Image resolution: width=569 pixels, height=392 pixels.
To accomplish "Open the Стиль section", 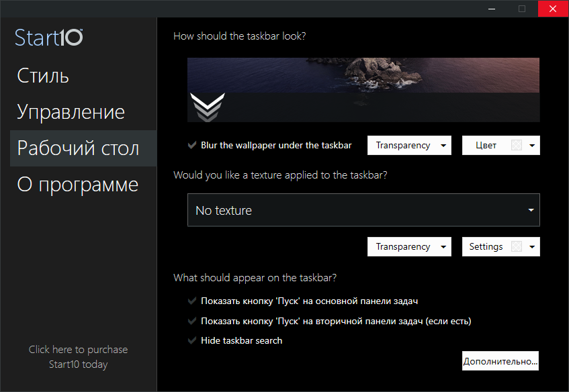I will tap(43, 76).
